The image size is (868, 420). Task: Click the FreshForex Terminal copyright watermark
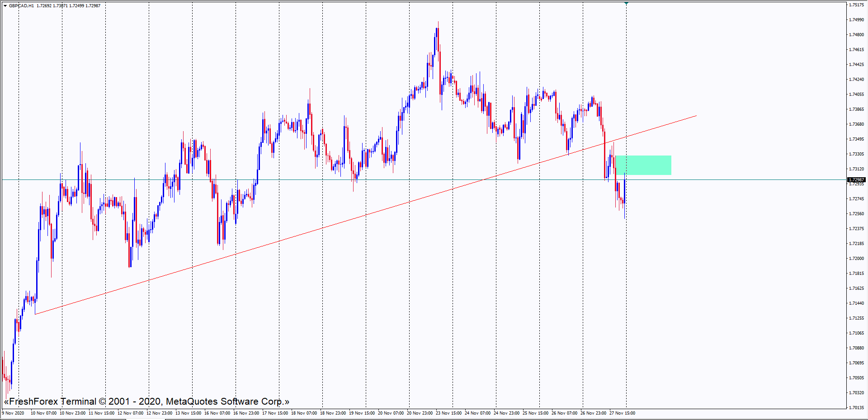click(x=146, y=401)
